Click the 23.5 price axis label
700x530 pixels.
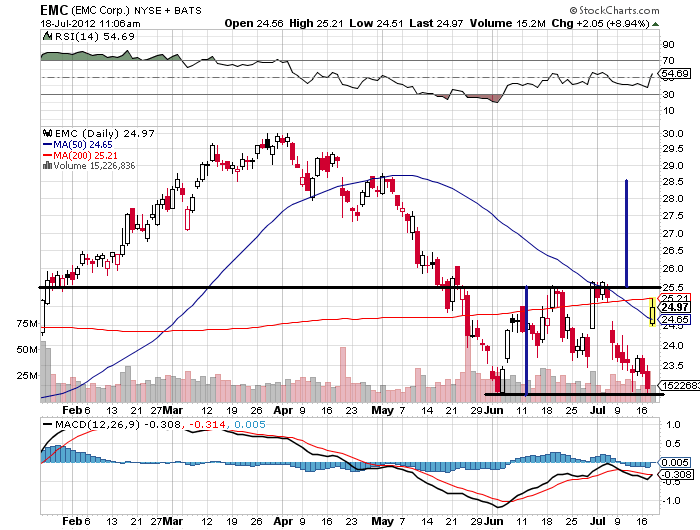coord(673,365)
